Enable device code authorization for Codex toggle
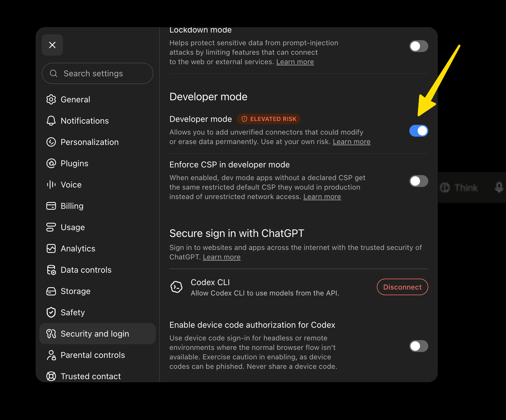506x420 pixels. [x=419, y=346]
